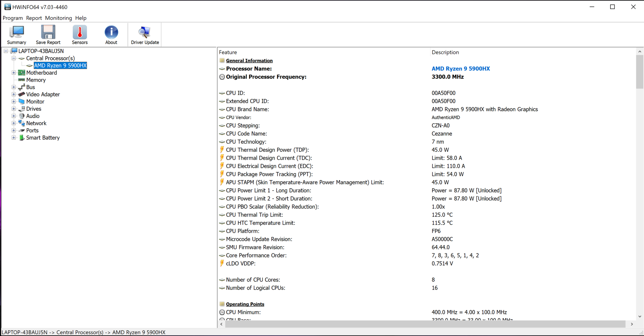Select the CPU Code Name row

(x=427, y=134)
